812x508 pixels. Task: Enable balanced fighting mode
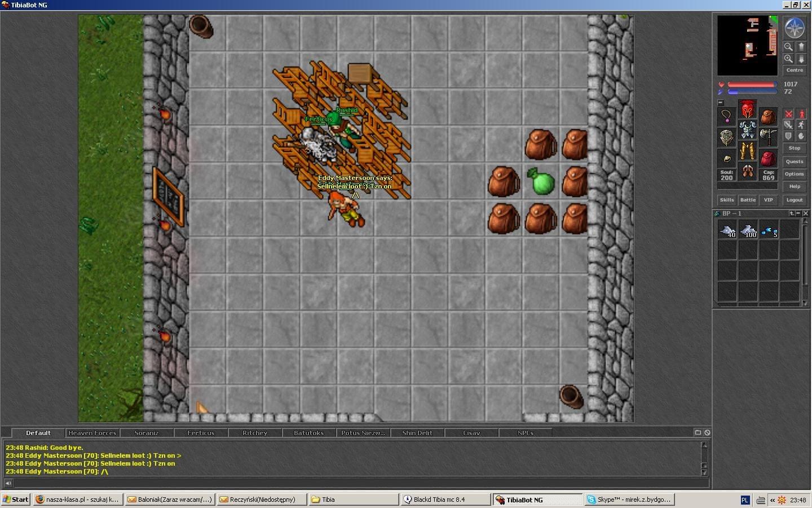tap(788, 125)
